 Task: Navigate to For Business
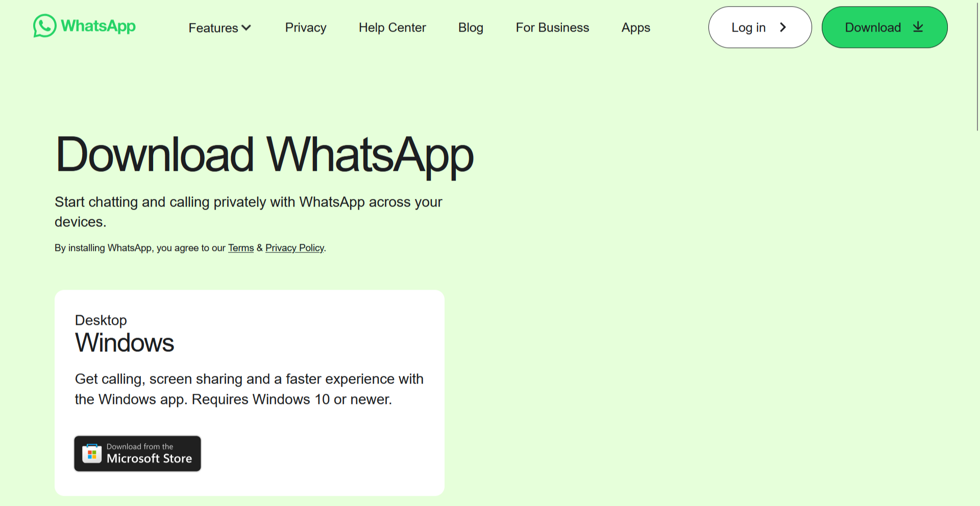[552, 28]
